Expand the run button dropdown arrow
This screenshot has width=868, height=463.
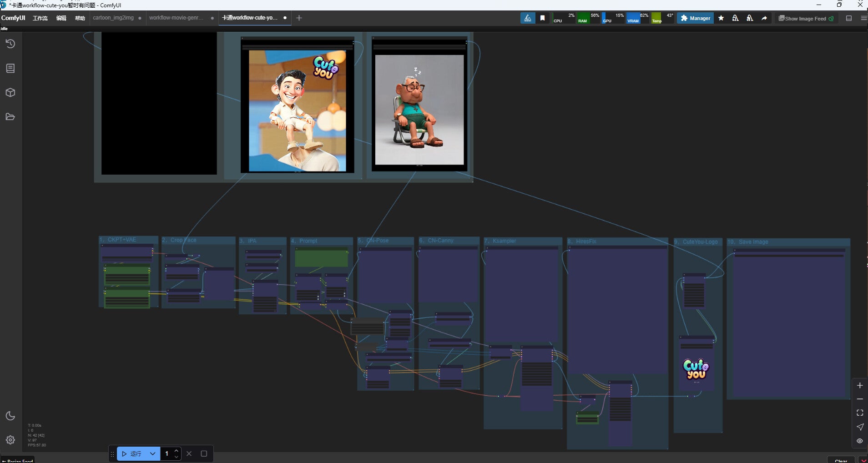click(153, 453)
